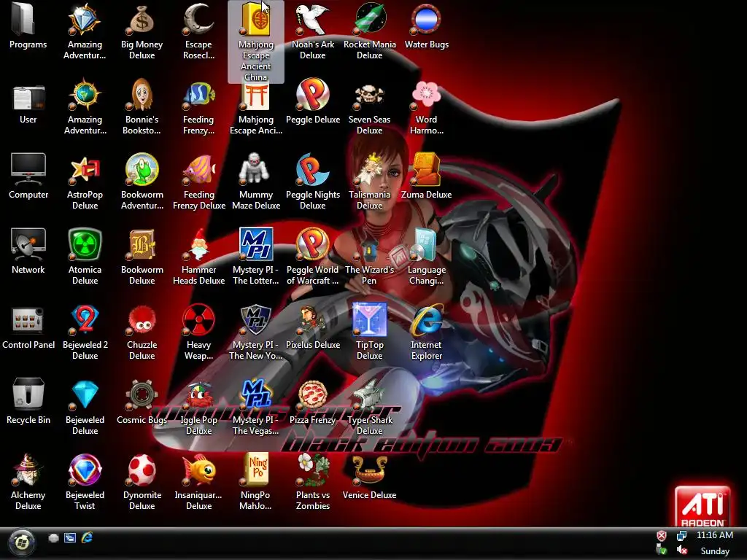Click Switch between windows quick launch icon
747x560 pixels.
(x=70, y=537)
